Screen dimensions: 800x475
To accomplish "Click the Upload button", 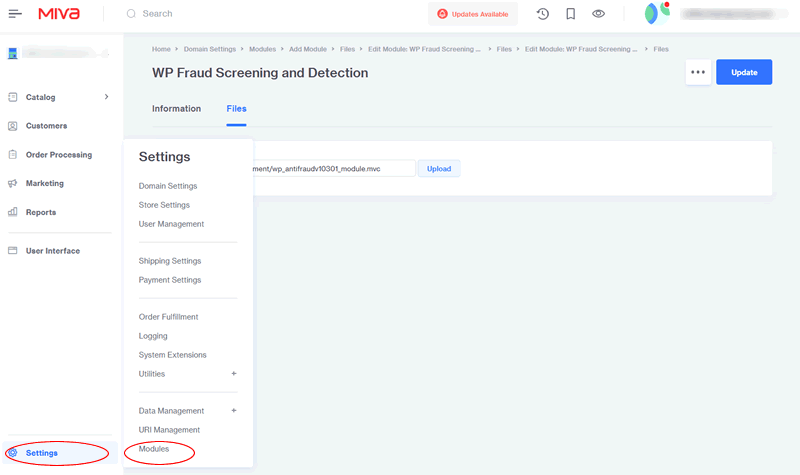I will pos(439,168).
